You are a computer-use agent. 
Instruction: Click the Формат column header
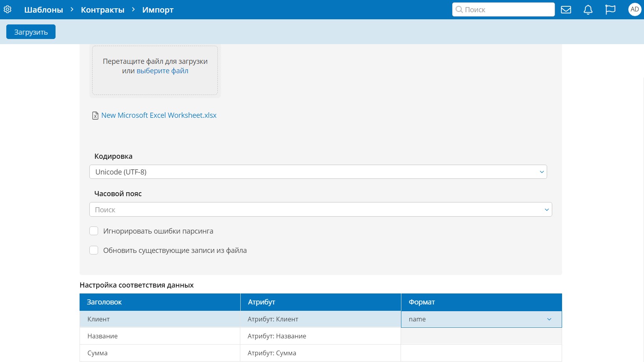481,302
